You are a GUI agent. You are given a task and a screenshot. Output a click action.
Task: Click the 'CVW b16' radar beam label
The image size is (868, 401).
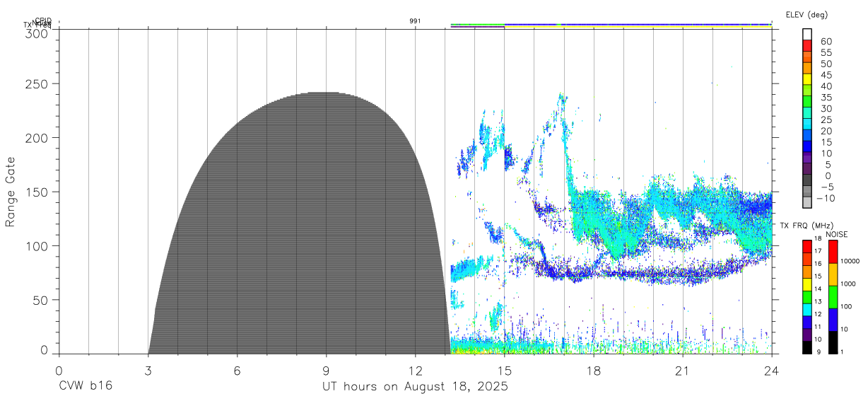[x=85, y=387]
